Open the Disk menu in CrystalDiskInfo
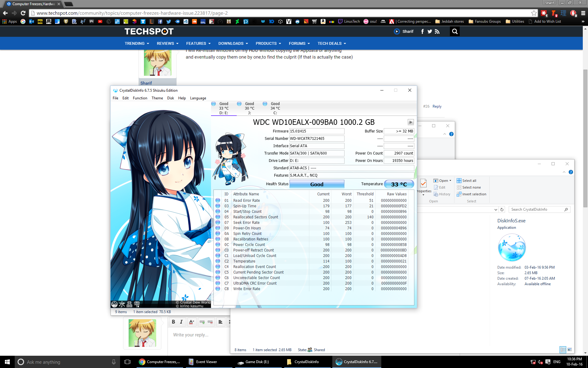 click(x=171, y=98)
